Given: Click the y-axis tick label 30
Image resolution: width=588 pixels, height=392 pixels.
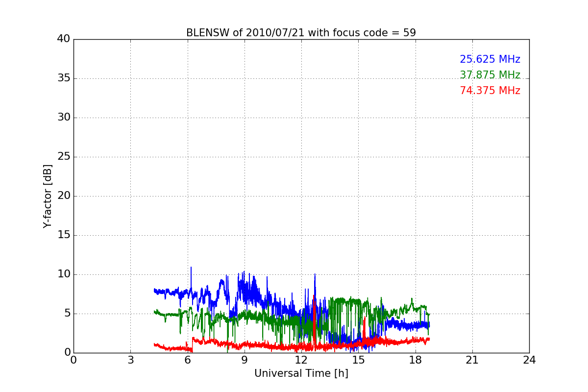Looking at the screenshot, I should click(64, 118).
